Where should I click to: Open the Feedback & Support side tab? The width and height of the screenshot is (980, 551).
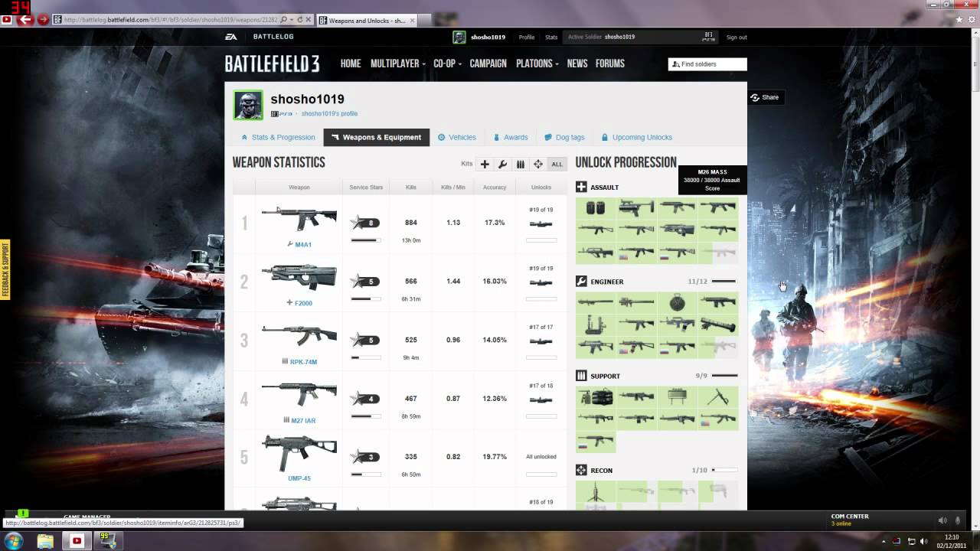coord(5,269)
